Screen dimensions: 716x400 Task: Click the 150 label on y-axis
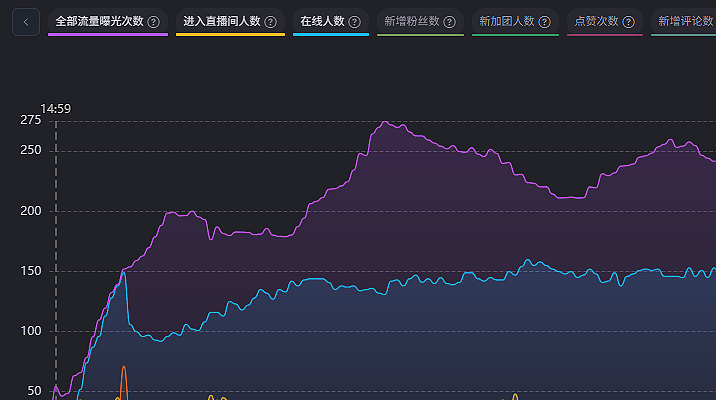coord(30,271)
